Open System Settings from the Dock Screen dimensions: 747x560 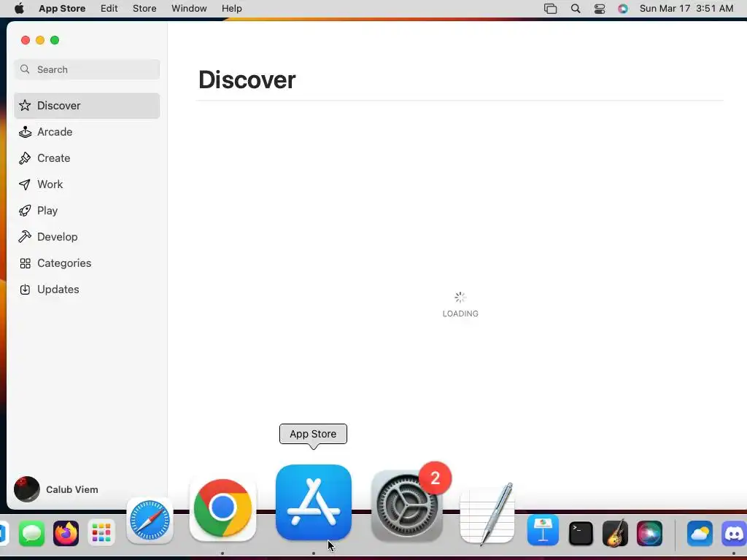[x=407, y=506]
